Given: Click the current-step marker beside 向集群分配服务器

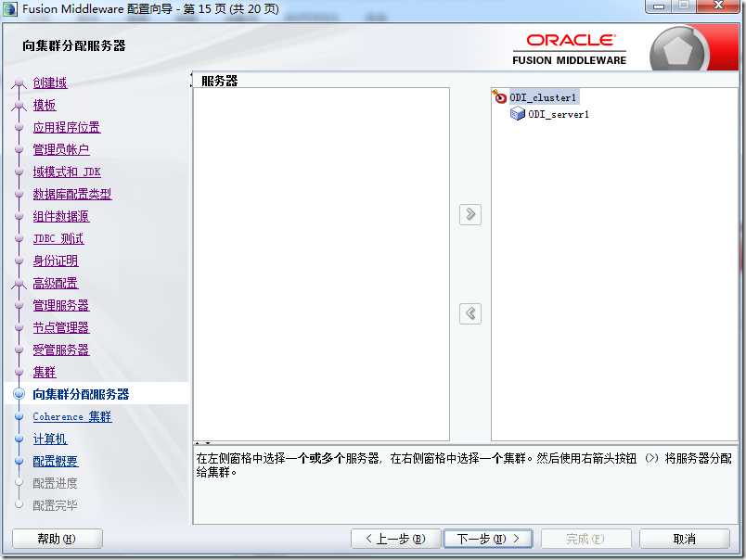Looking at the screenshot, I should pyautogui.click(x=19, y=394).
